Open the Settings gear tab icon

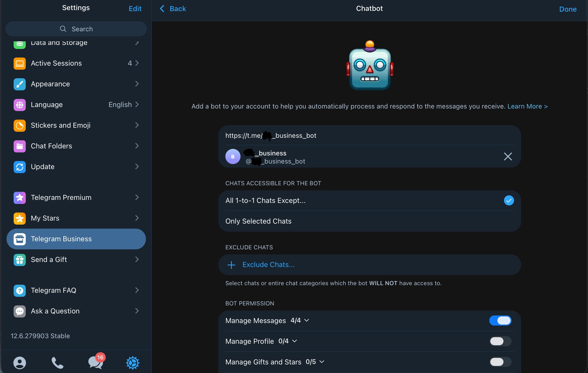pyautogui.click(x=133, y=363)
